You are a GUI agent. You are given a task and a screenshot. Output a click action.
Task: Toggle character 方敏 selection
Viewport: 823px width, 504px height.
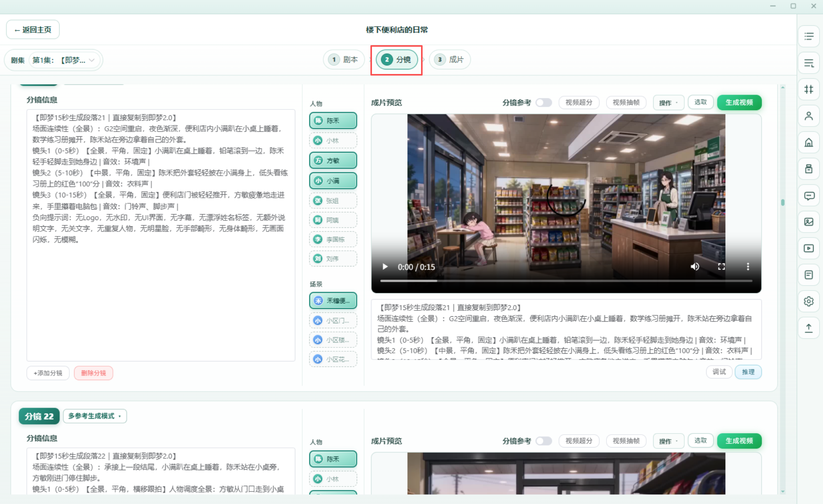coord(333,160)
